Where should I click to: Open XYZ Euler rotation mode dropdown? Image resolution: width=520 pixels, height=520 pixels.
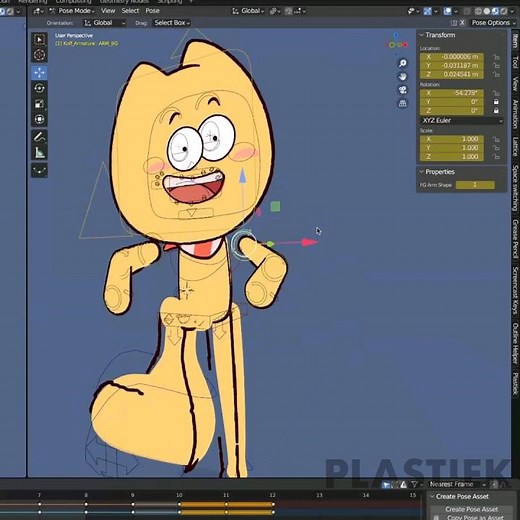(x=462, y=121)
